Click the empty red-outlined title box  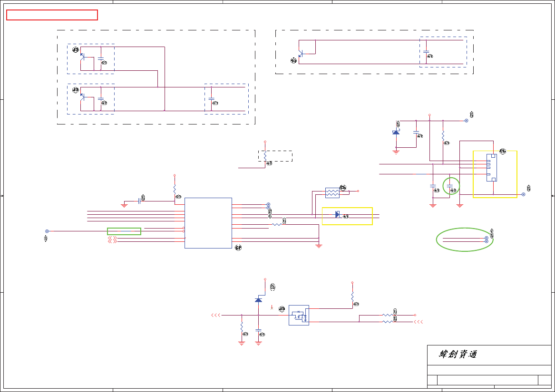point(52,15)
